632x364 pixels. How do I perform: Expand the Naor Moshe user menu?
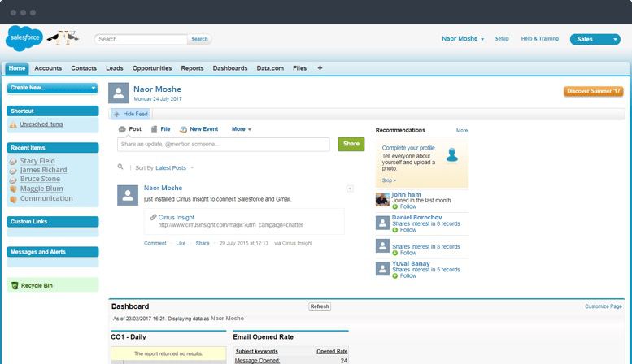coord(463,39)
